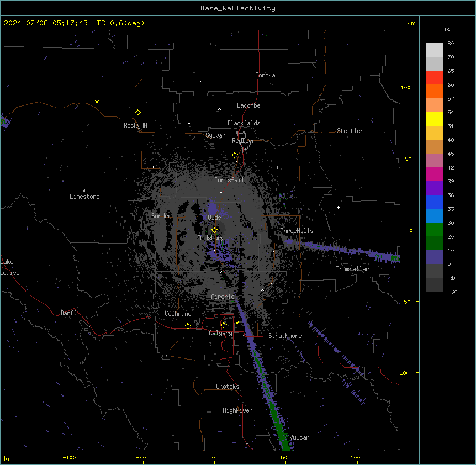Select the bright green 30 dBZ swatch

[434, 229]
